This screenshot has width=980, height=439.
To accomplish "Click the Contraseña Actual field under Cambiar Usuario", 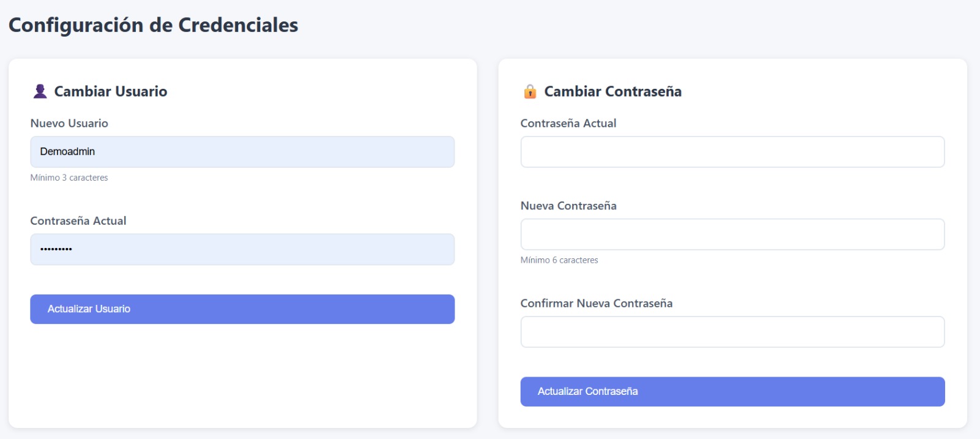I will 242,249.
